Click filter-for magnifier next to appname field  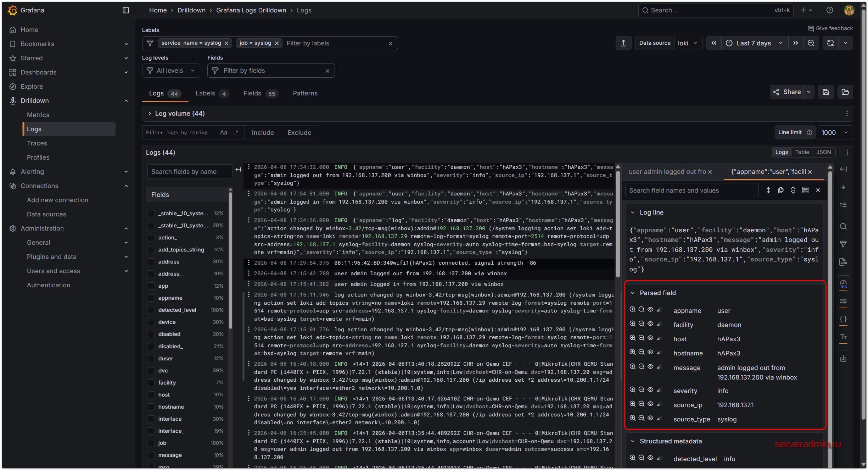[x=632, y=310]
